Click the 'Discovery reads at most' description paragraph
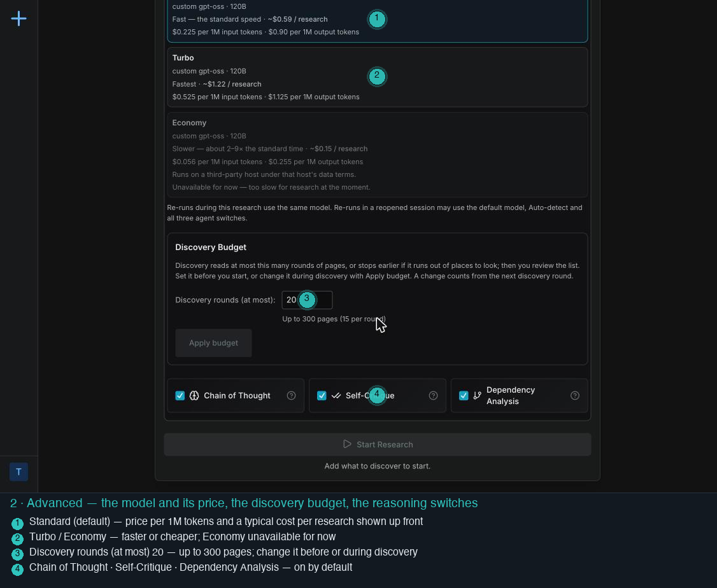Viewport: 717px width, 588px height. pos(377,271)
